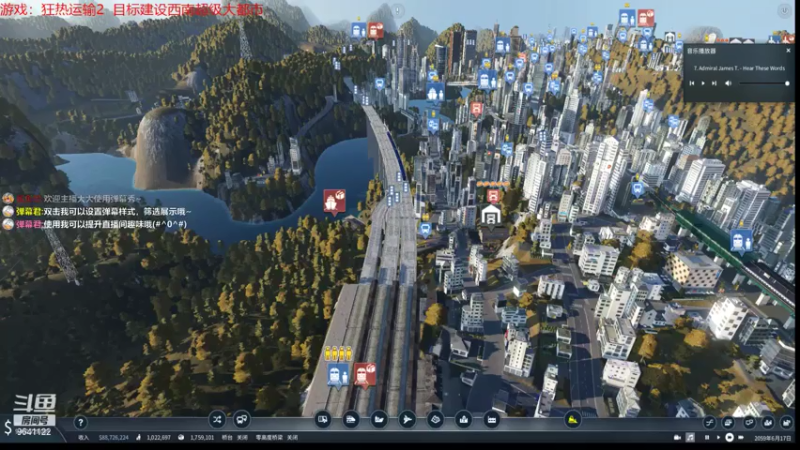Adjust the music volume slider
The height and width of the screenshot is (450, 800).
coord(764,83)
